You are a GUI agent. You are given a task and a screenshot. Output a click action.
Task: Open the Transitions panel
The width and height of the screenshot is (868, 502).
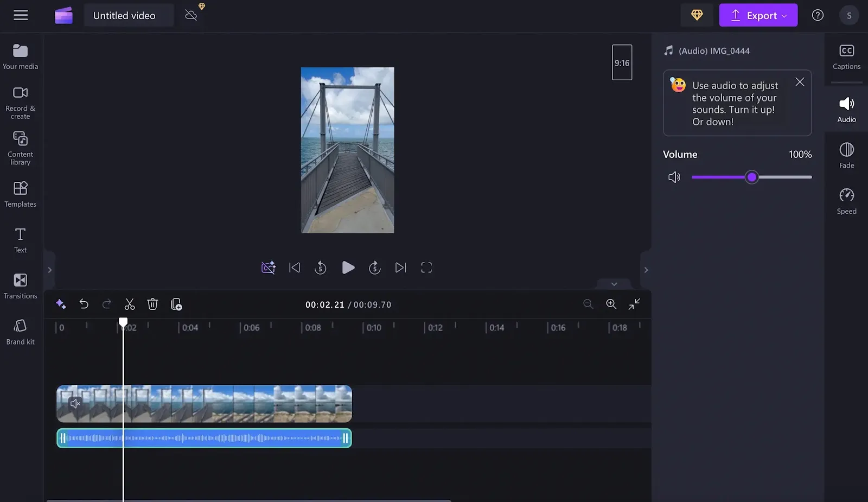[21, 286]
